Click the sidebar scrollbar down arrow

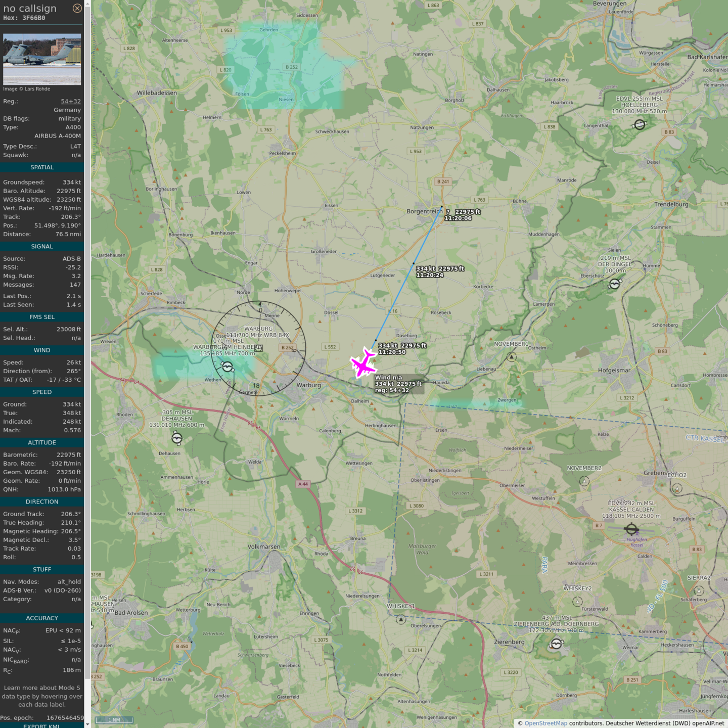tap(87, 724)
